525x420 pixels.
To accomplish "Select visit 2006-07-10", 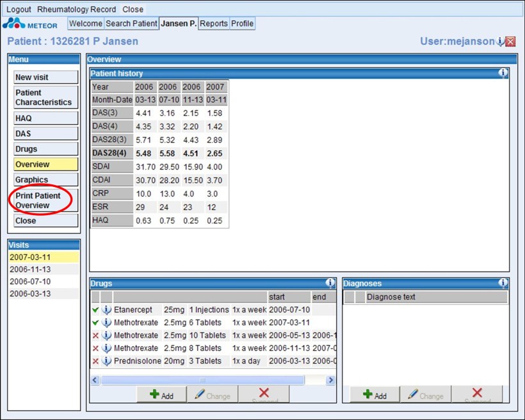I will coord(44,281).
